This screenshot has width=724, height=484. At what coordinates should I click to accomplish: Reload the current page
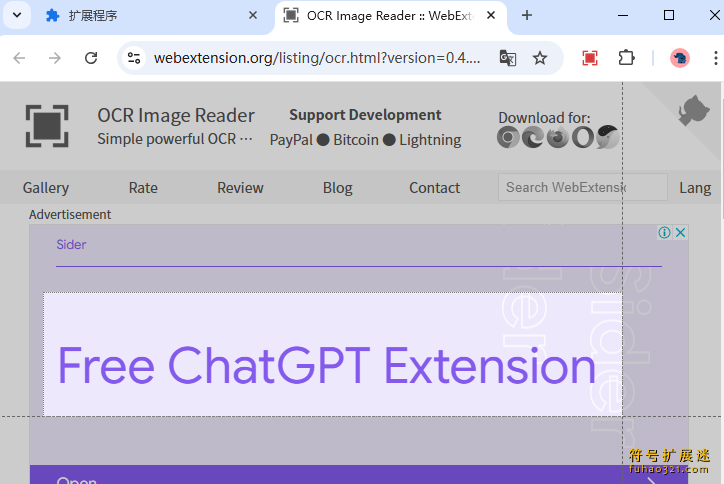[x=91, y=58]
